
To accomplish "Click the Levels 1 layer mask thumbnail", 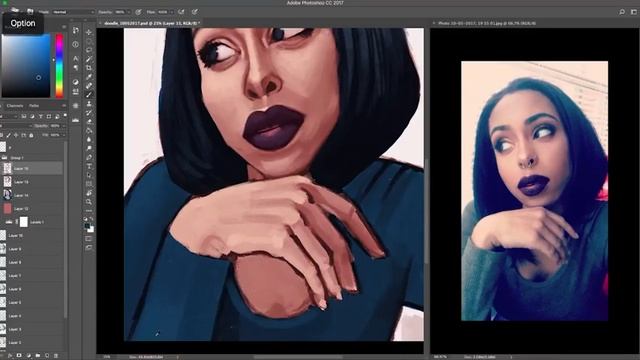I will (24, 222).
